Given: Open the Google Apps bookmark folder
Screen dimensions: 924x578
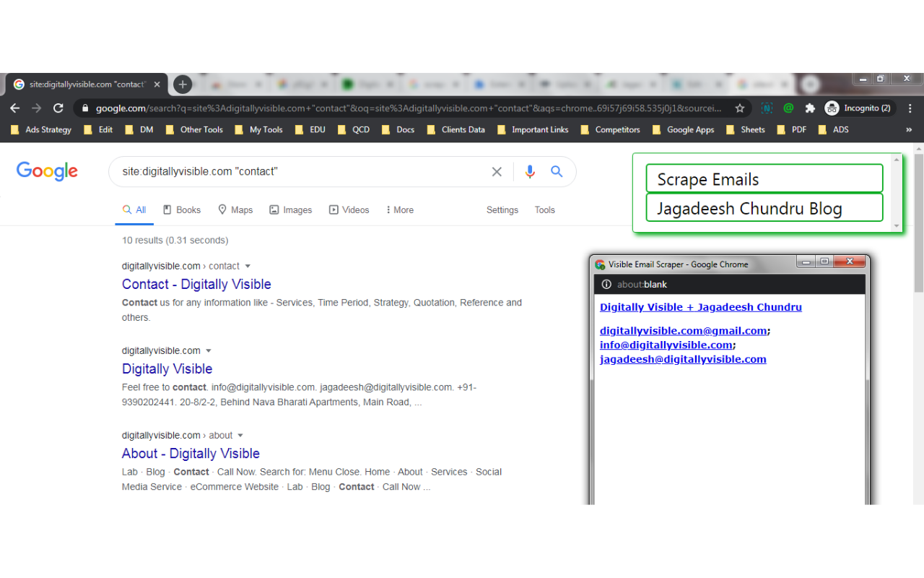Looking at the screenshot, I should coord(683,130).
